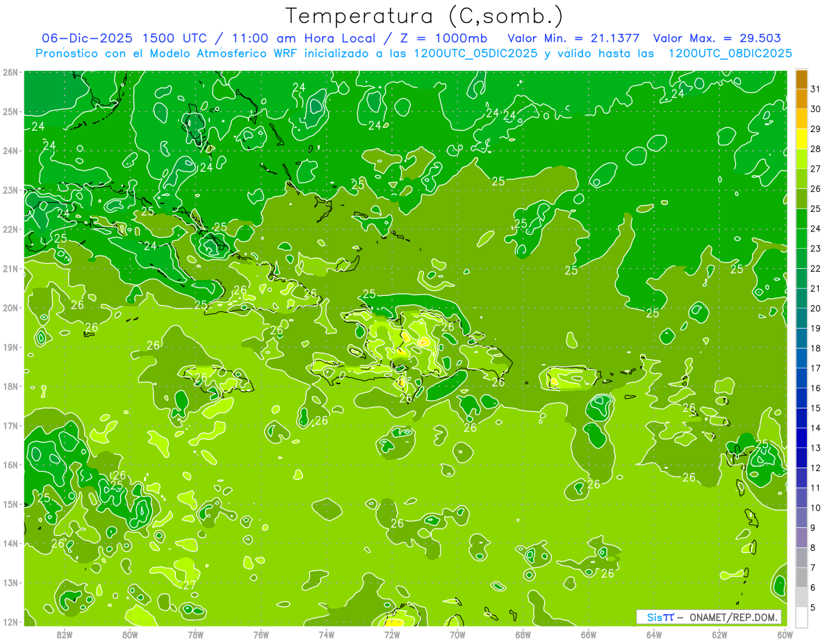Click the 25N latitude axis label
This screenshot has width=834, height=644.
[10, 112]
